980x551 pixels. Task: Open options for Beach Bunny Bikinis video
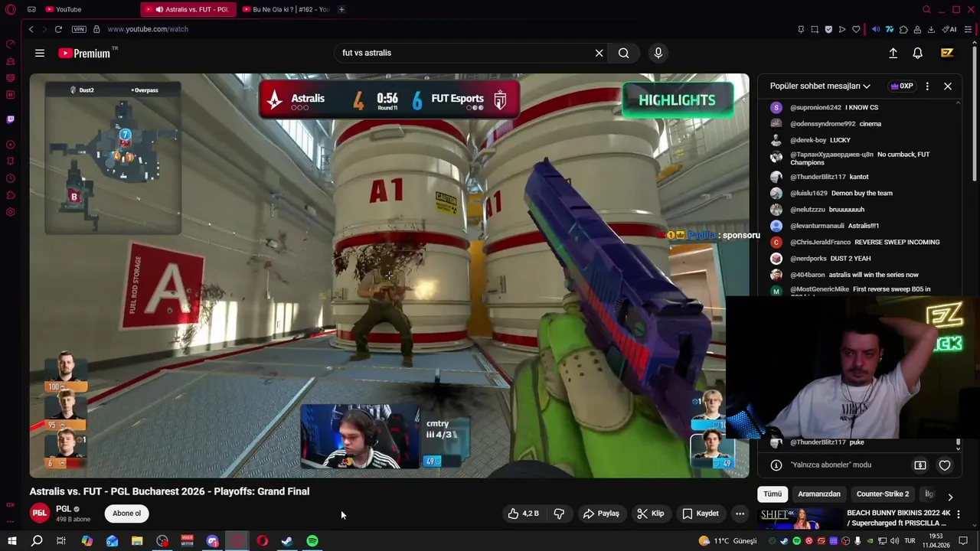pos(958,514)
